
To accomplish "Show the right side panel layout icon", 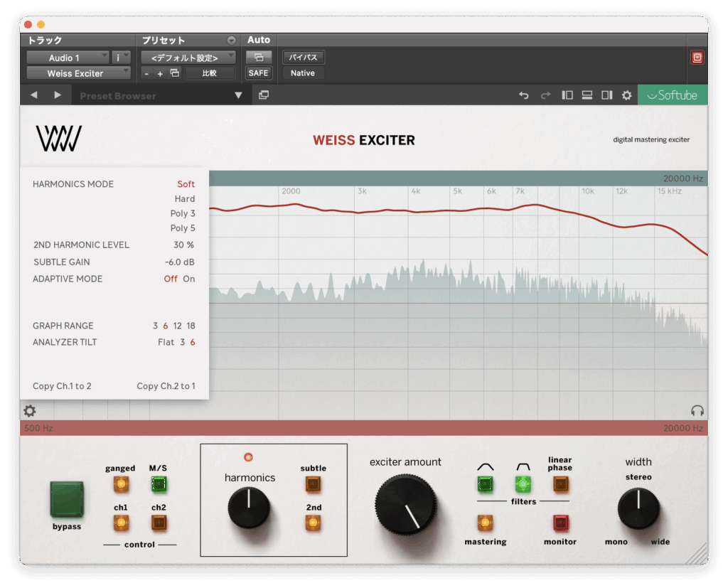I will click(607, 95).
